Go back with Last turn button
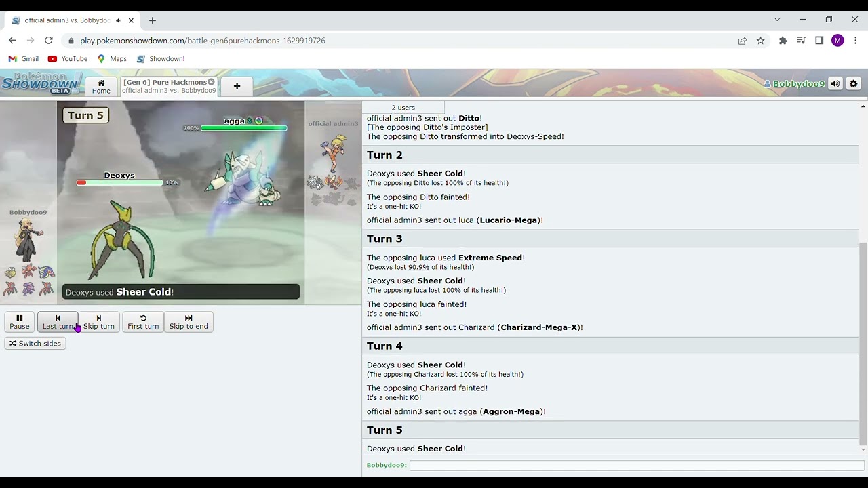Image resolution: width=868 pixels, height=488 pixels. click(58, 322)
